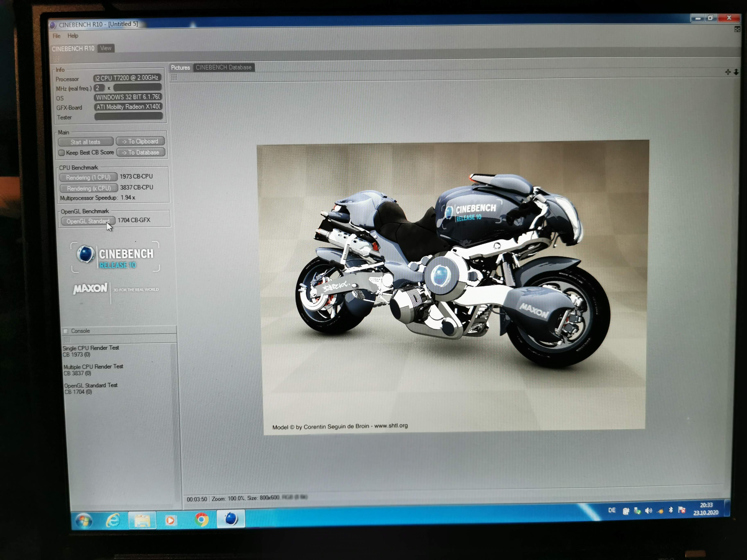
Task: Click the To Clipboard button
Action: click(x=140, y=141)
